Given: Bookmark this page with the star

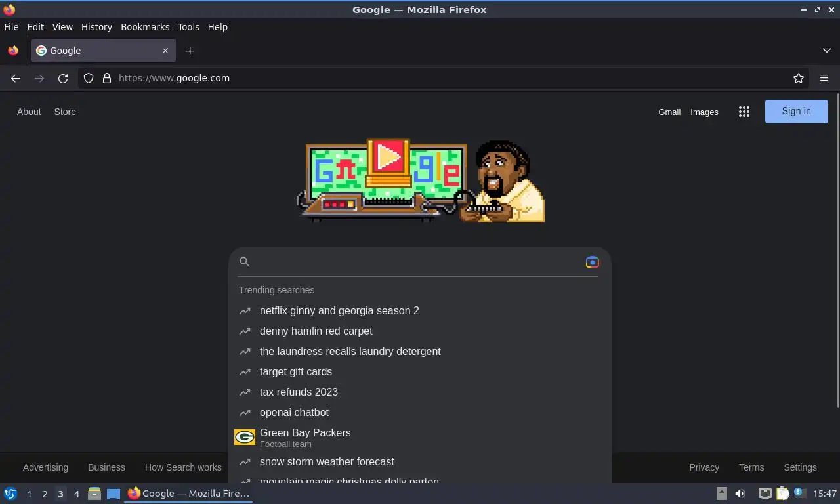Looking at the screenshot, I should (799, 78).
